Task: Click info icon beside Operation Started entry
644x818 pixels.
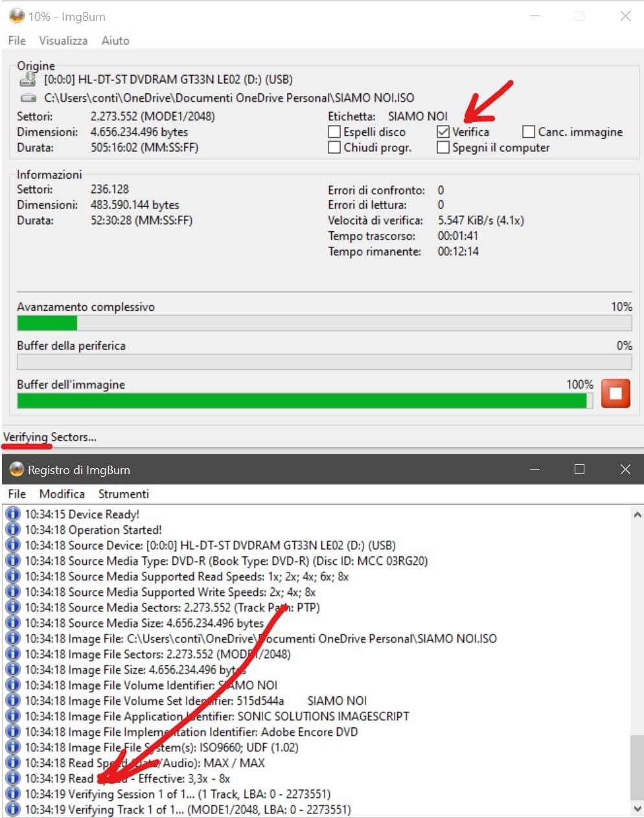Action: (x=12, y=530)
